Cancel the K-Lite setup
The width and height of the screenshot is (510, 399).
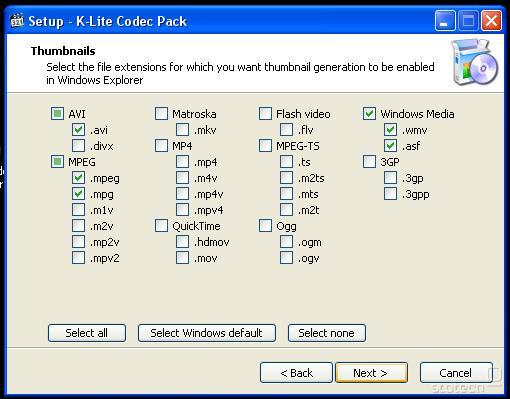pos(456,373)
